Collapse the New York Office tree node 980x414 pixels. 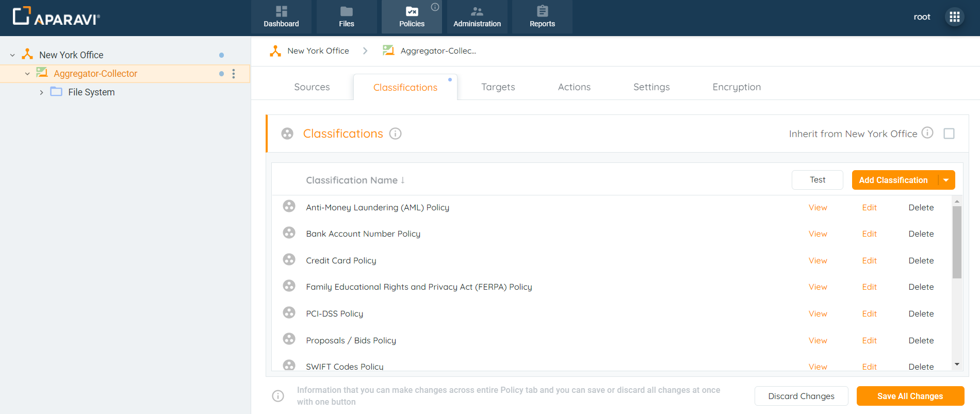pos(12,55)
